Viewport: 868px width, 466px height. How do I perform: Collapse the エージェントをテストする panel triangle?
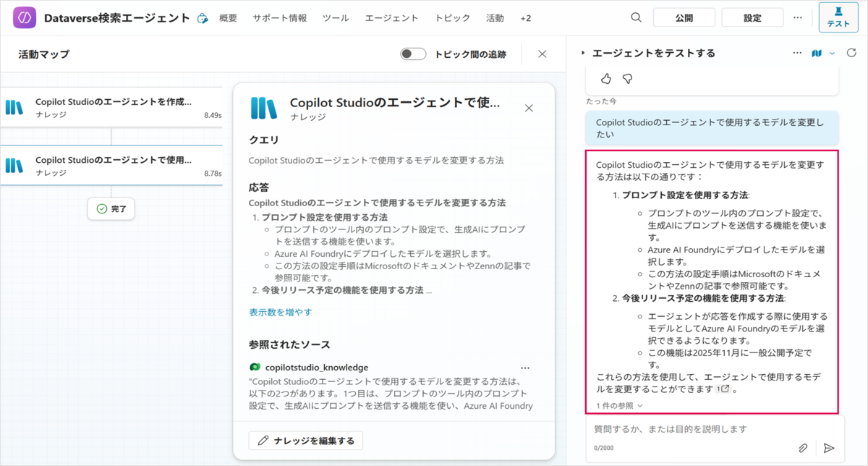coord(583,53)
